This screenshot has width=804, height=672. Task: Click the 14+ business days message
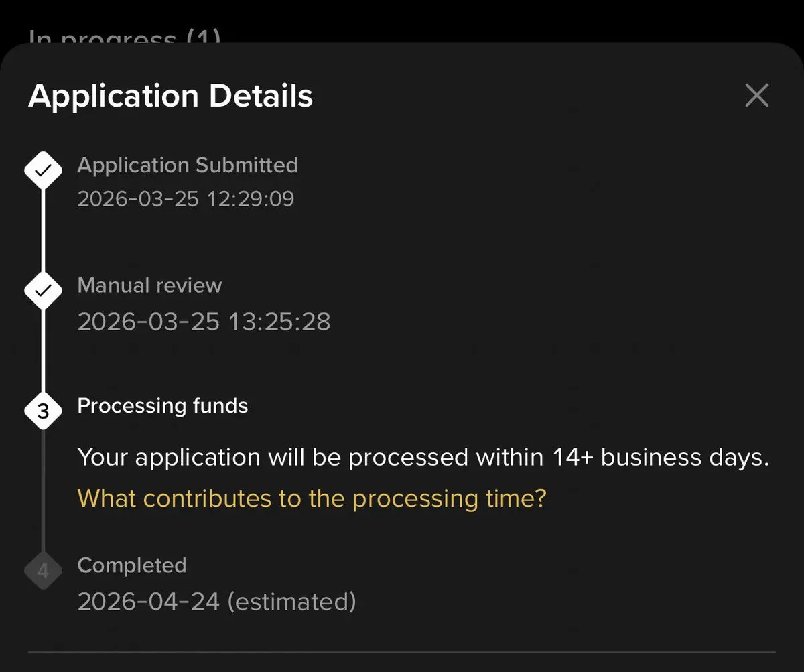click(x=423, y=458)
